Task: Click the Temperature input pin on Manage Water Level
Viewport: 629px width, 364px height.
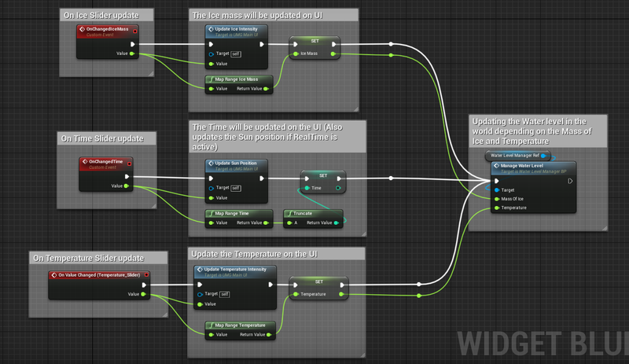Action: (497, 208)
